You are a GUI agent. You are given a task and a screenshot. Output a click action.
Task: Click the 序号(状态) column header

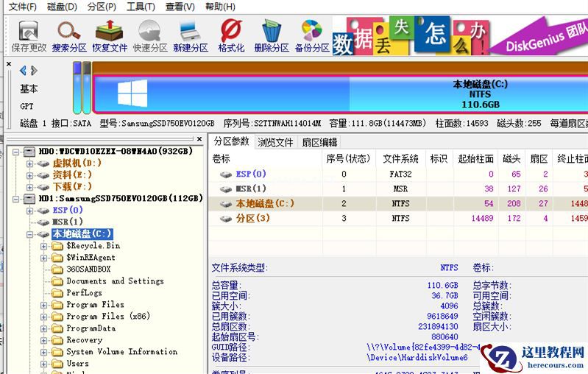348,159
